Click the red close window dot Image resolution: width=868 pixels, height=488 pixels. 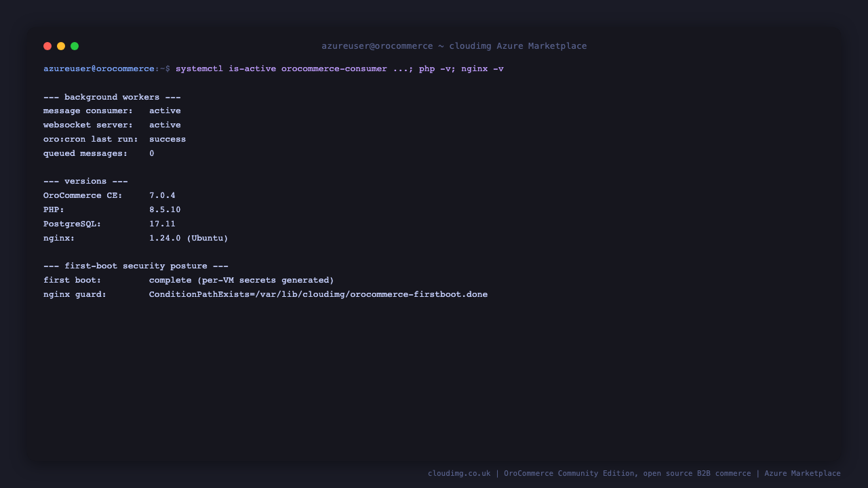click(x=47, y=46)
